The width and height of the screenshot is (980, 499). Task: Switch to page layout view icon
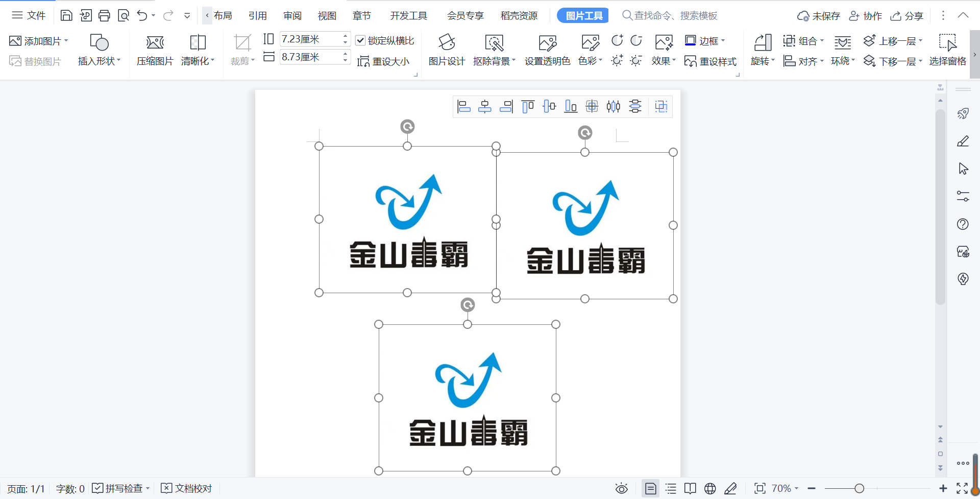(x=650, y=489)
